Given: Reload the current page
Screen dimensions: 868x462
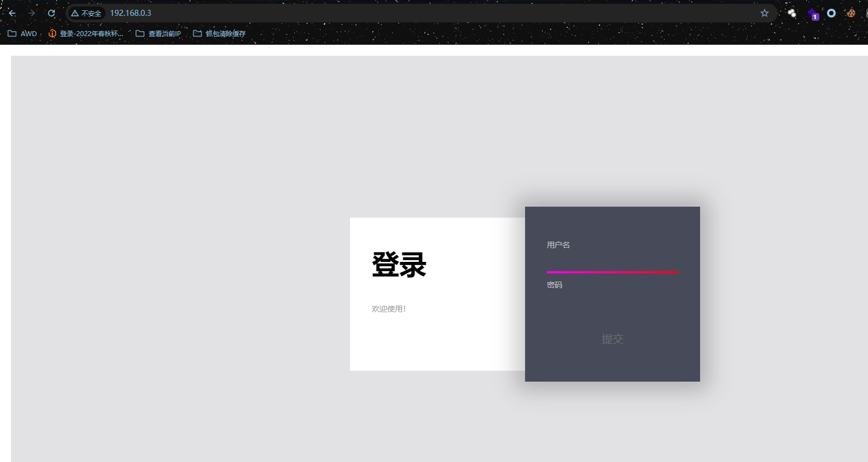Looking at the screenshot, I should [51, 13].
